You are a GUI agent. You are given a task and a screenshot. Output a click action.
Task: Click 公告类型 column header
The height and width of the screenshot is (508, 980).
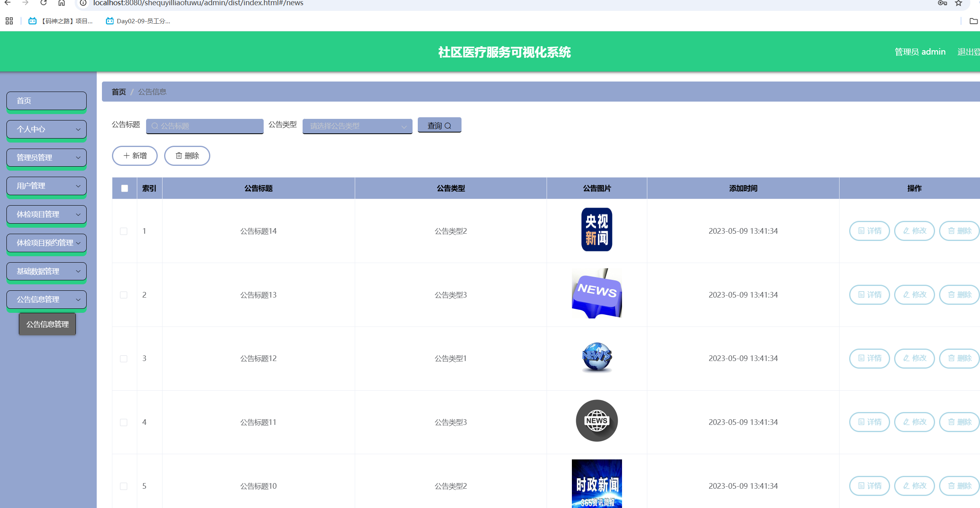coord(451,188)
